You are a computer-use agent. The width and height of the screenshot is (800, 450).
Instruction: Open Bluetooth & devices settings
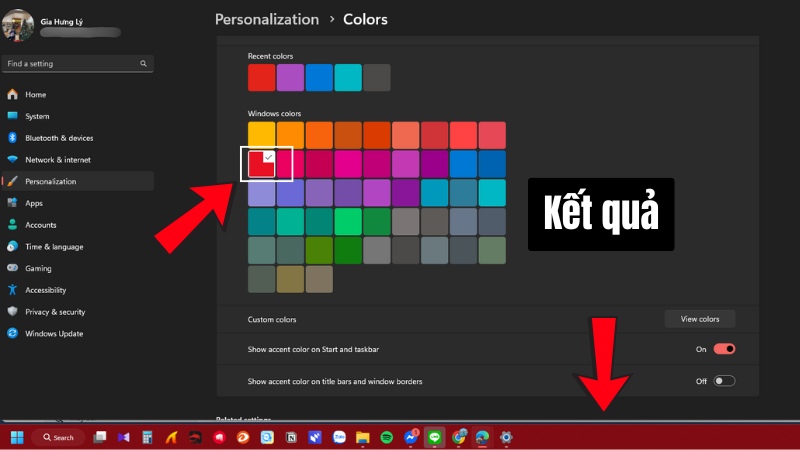[x=78, y=138]
